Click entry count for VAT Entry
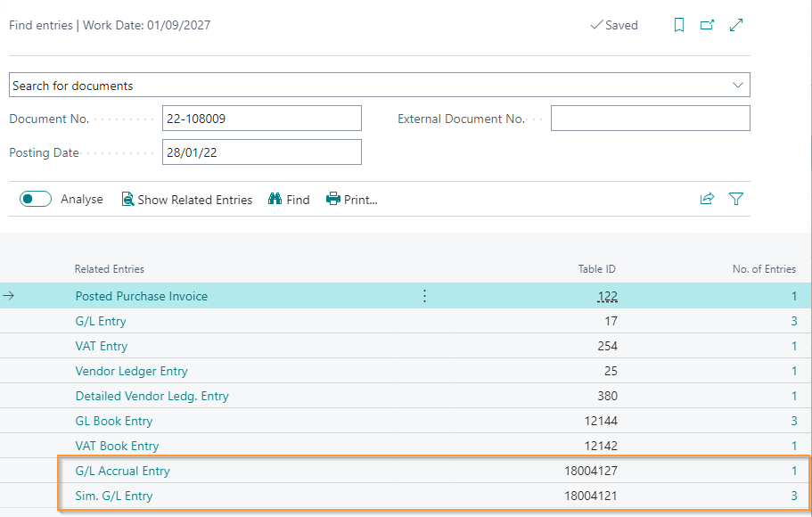 (794, 346)
